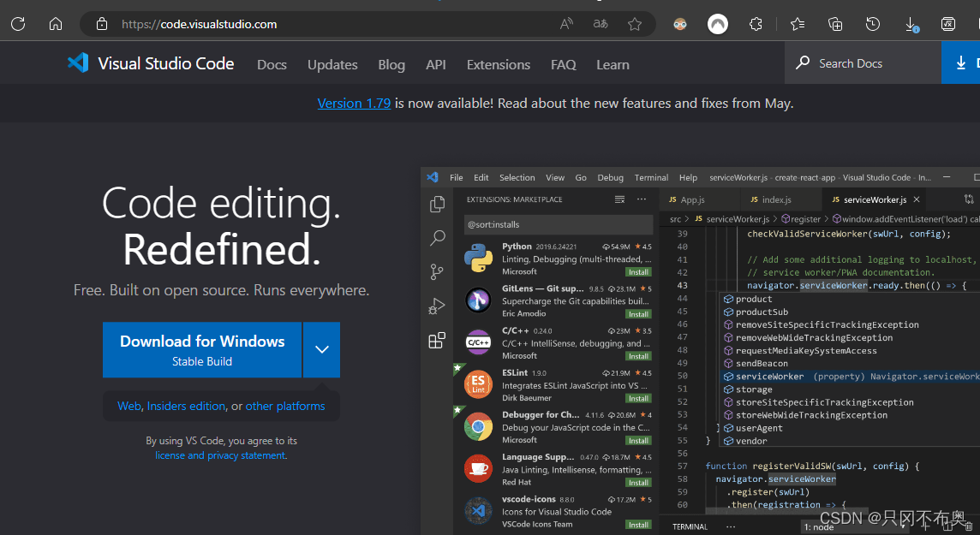
Task: Go to browser home page icon
Action: tap(56, 24)
